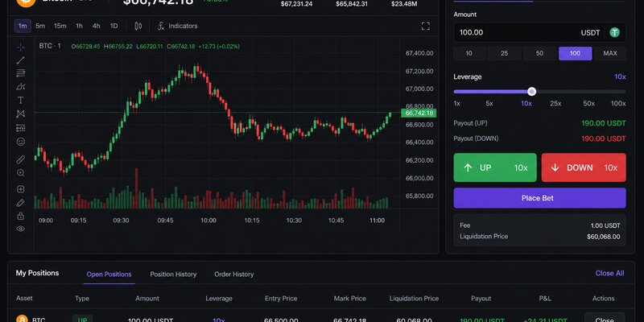Toggle drawings visibility eye icon
The image size is (644, 322).
point(21,229)
